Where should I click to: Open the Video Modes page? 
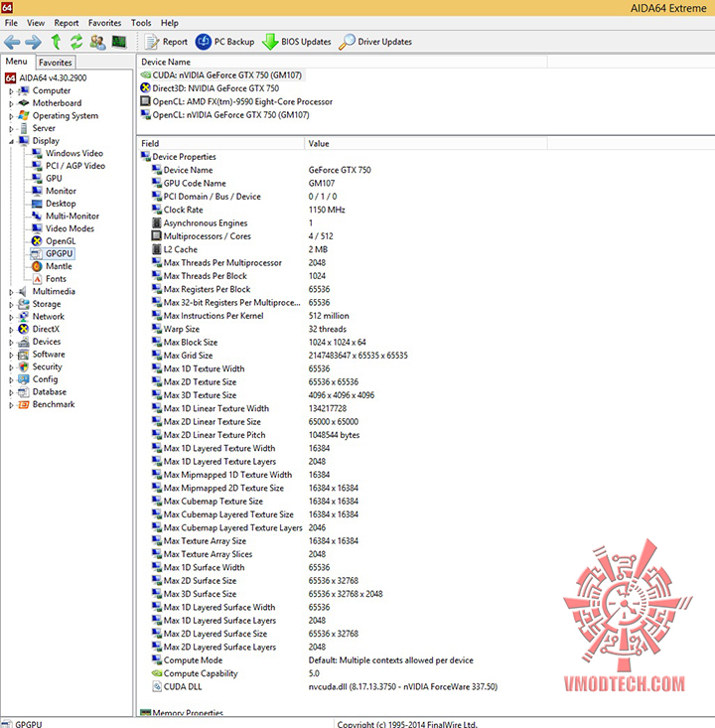tap(63, 228)
